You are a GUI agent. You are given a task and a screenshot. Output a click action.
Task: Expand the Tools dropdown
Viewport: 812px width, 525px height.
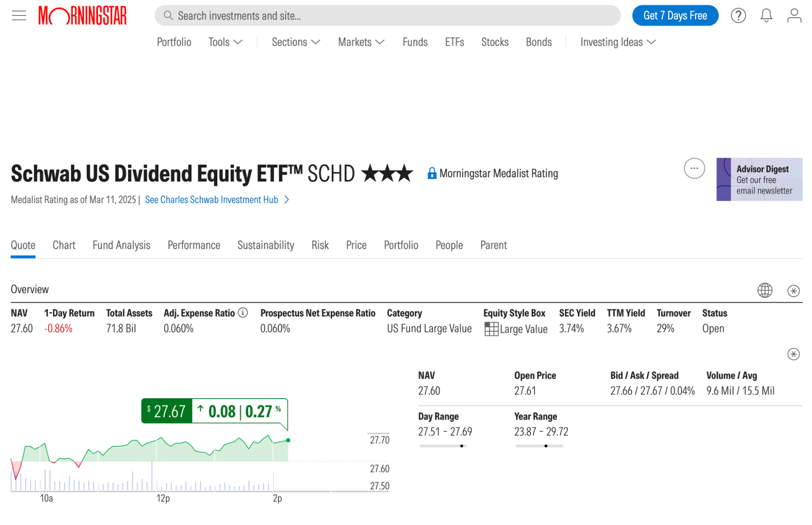coord(225,42)
